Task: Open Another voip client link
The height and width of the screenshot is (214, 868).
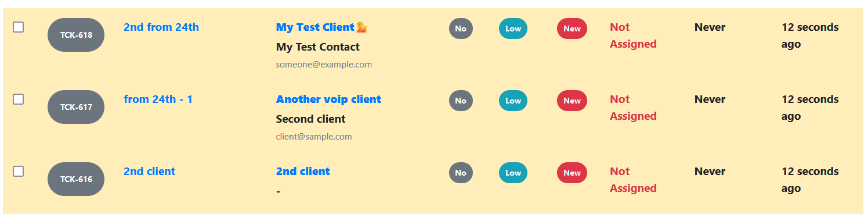Action: pos(328,99)
